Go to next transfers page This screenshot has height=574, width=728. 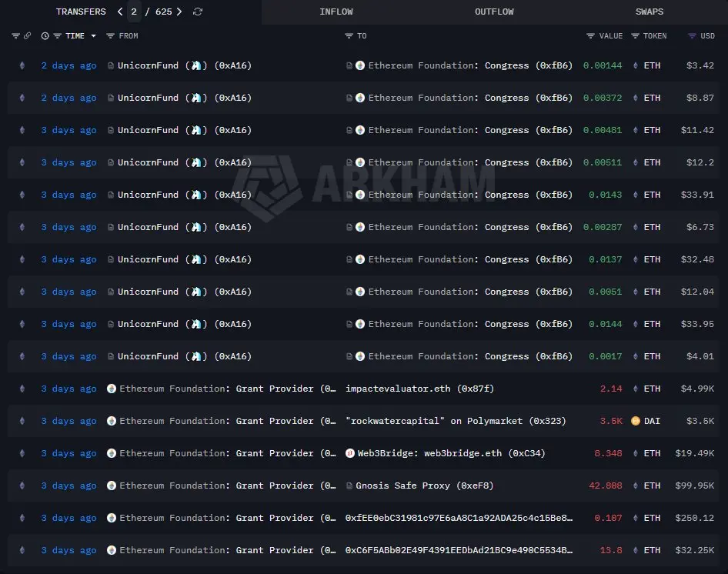179,12
